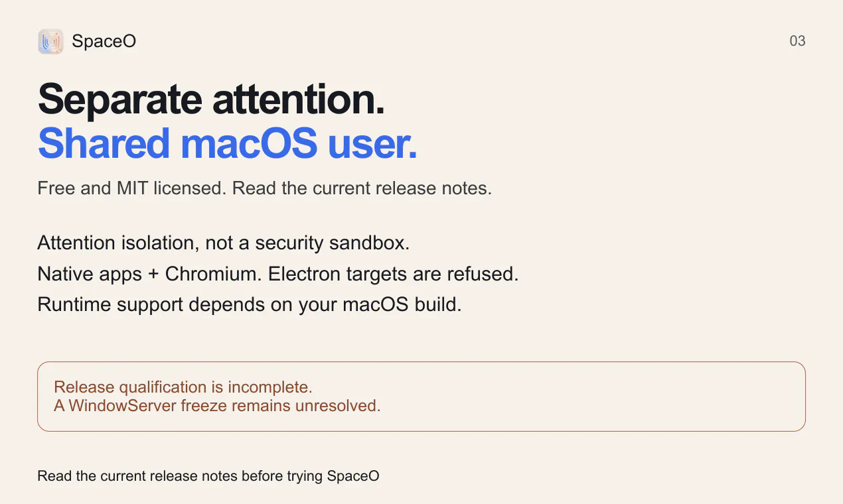Click the 'Separate attention.' headline

click(211, 99)
